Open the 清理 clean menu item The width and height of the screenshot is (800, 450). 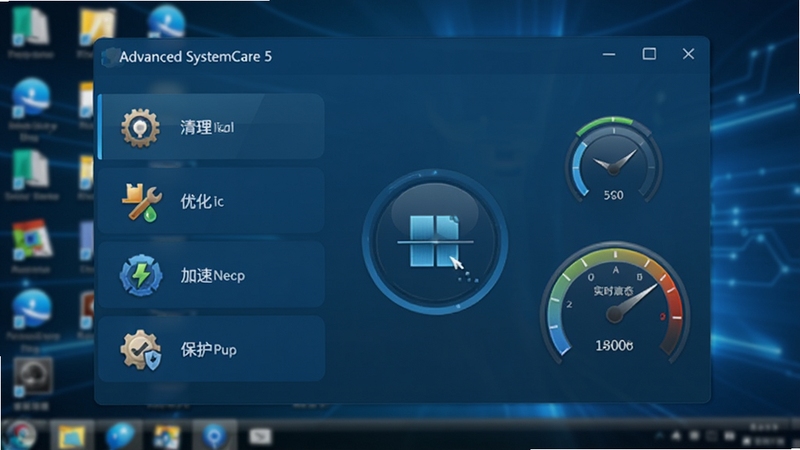pyautogui.click(x=211, y=127)
